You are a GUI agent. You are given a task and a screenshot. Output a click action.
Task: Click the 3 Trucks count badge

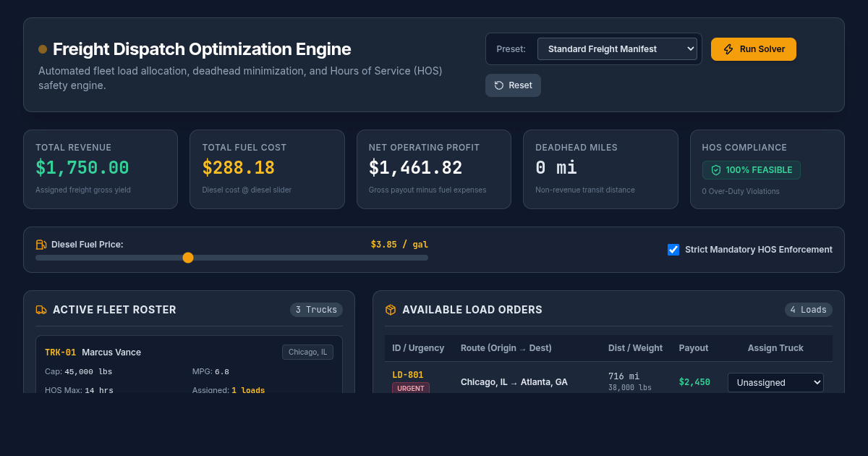tap(316, 310)
